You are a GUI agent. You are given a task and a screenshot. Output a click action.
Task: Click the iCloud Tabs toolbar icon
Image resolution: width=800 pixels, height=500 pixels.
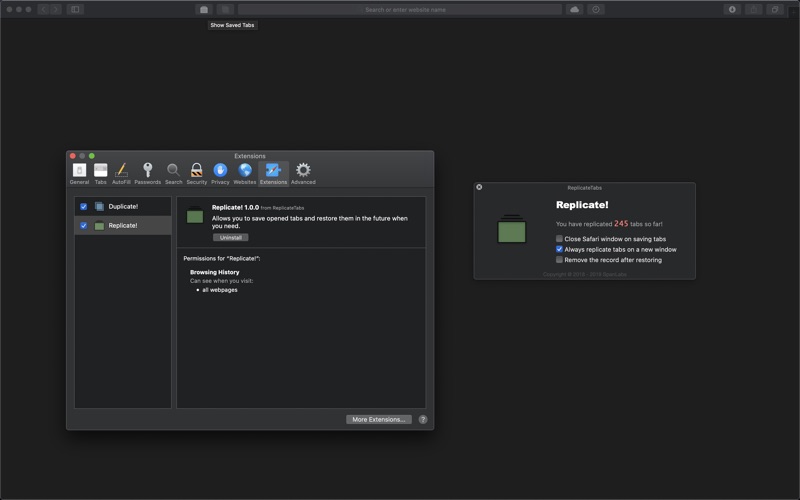574,9
